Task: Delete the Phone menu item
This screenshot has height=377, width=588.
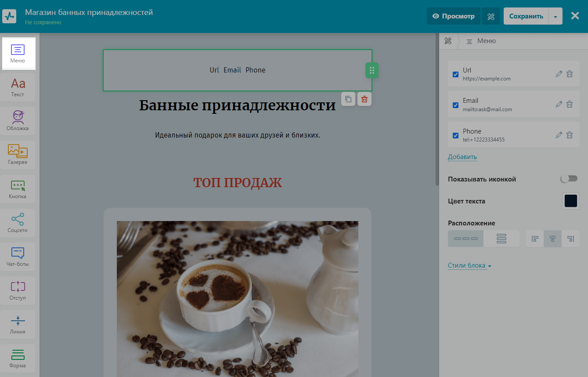Action: 569,135
